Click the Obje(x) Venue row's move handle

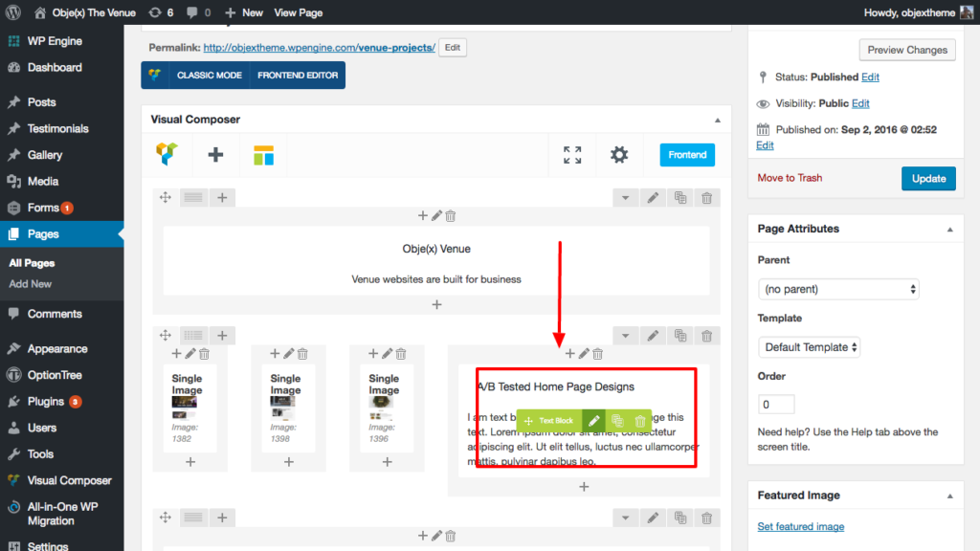[165, 198]
